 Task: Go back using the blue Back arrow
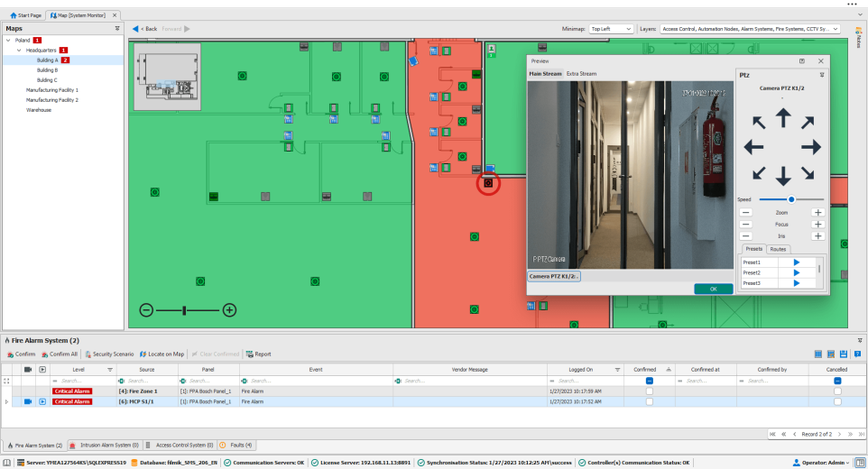[x=135, y=29]
